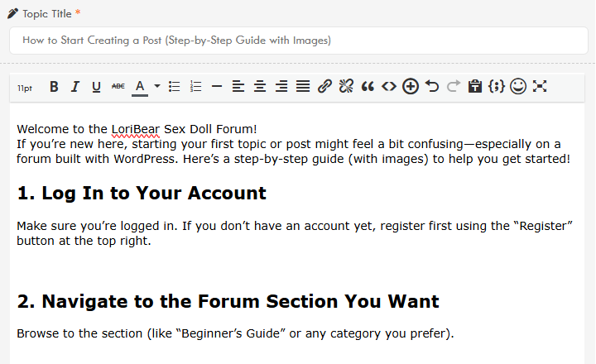Expand the text color picker arrow

[x=156, y=86]
